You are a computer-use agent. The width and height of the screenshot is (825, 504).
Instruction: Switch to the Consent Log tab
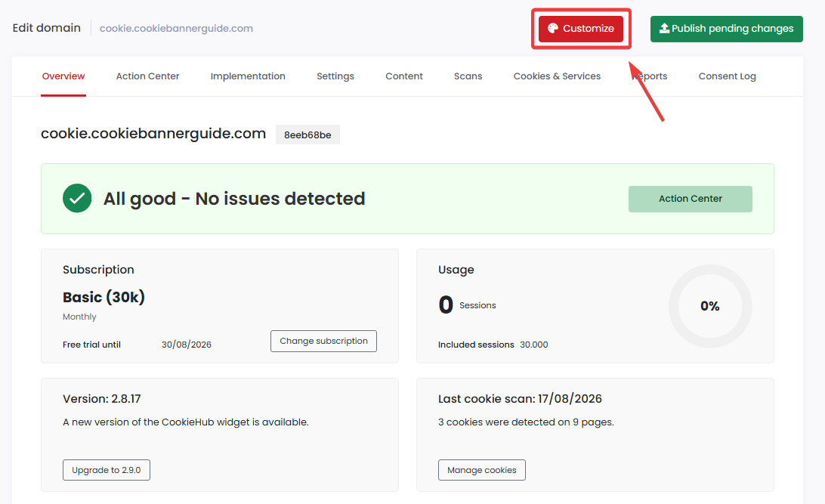tap(727, 76)
